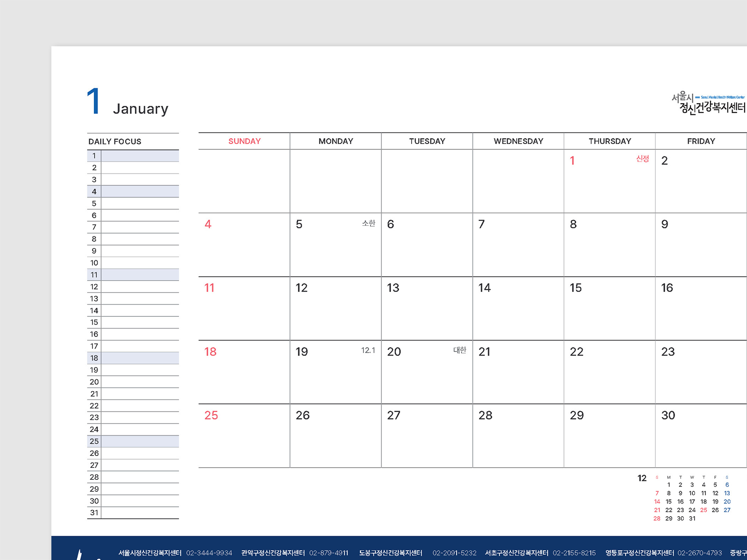Click the blue 6 in the December mini calendar
This screenshot has width=747, height=560.
pos(727,485)
